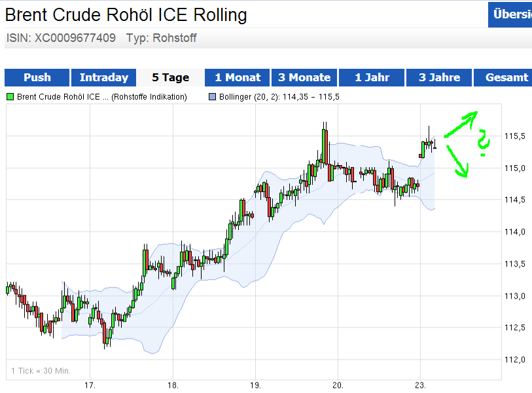The width and height of the screenshot is (532, 393).
Task: Switch to the Push chart tab
Action: (x=37, y=77)
